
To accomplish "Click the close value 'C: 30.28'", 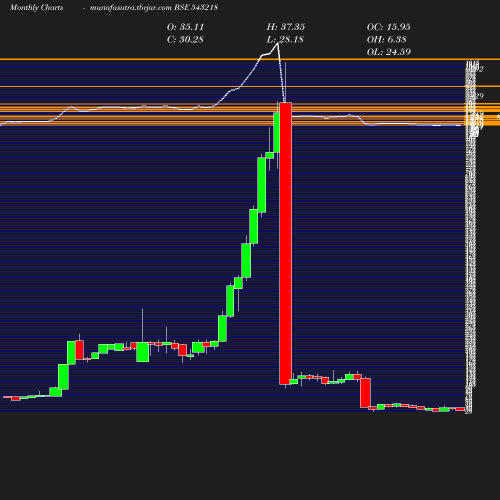I will coord(185,40).
